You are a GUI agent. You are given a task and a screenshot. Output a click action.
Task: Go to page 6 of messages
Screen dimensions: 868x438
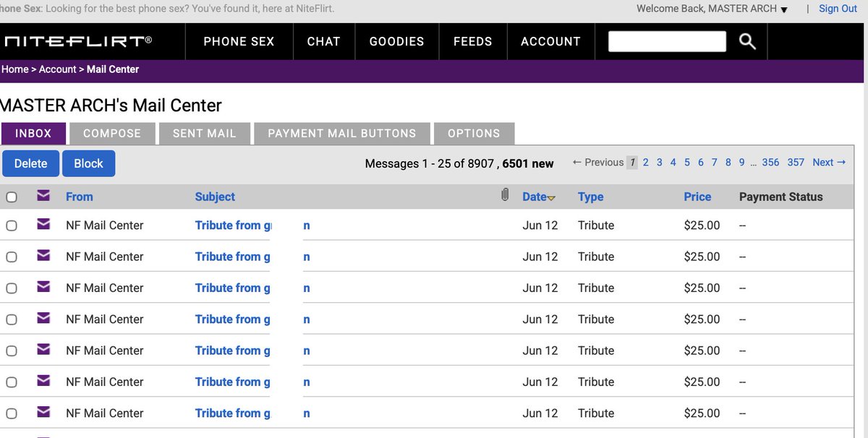701,163
